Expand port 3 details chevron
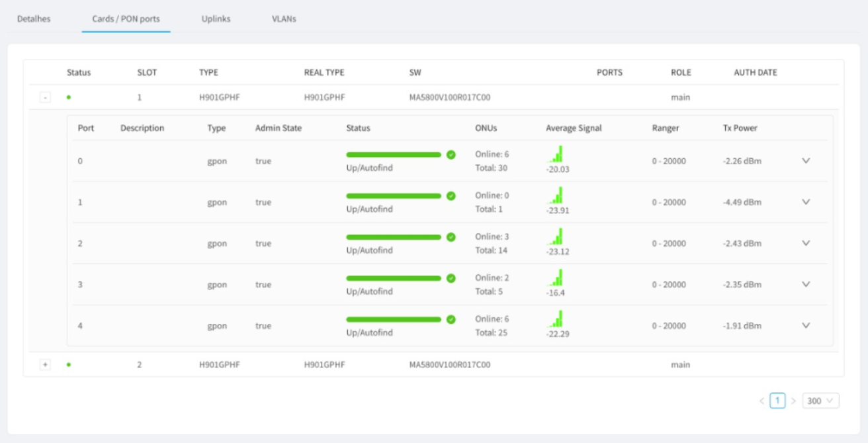 pos(806,284)
